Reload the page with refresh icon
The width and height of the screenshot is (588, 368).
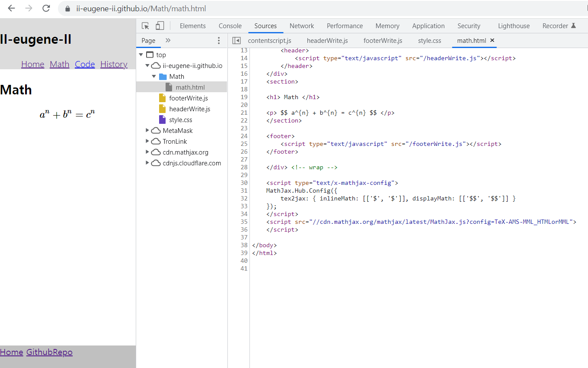coord(46,8)
